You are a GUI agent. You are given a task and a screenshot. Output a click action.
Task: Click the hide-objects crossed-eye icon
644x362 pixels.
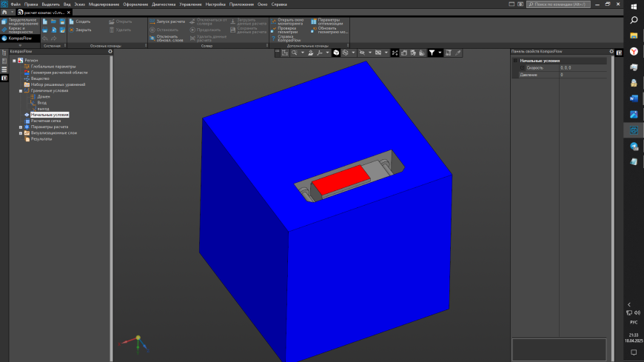[x=362, y=53]
